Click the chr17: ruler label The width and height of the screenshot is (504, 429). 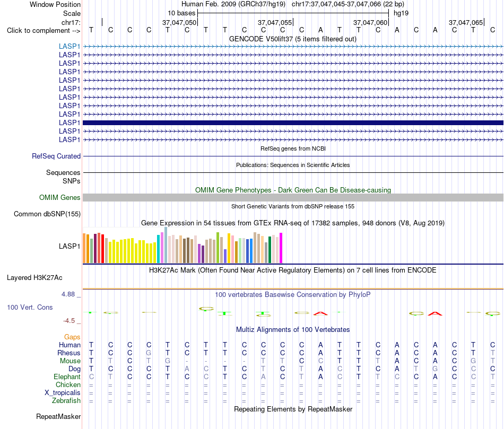coord(71,22)
